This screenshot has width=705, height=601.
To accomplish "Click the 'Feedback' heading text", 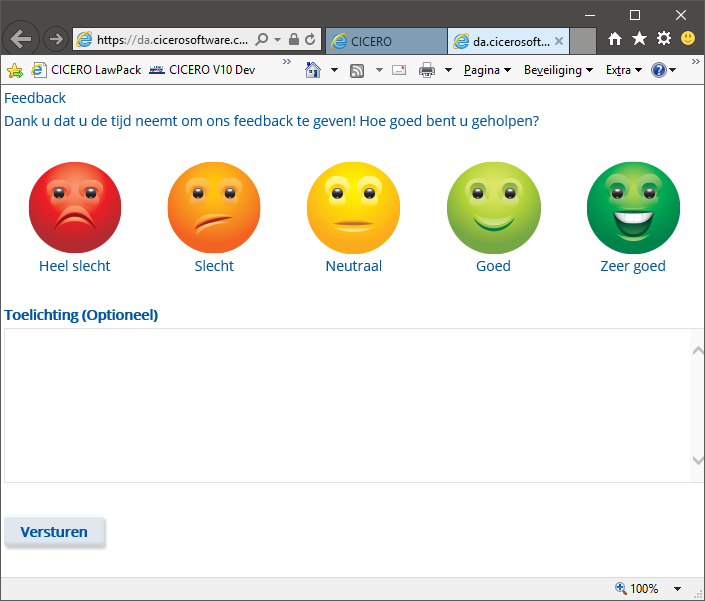I will point(35,98).
